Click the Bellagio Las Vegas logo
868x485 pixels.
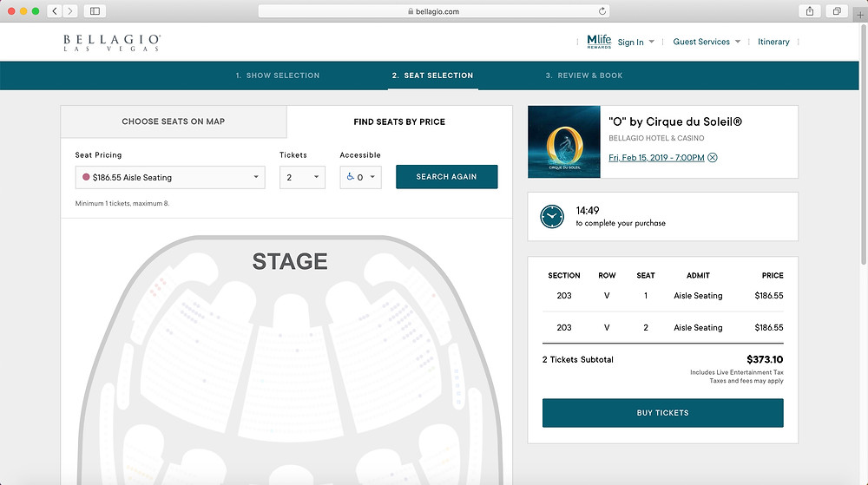point(112,43)
